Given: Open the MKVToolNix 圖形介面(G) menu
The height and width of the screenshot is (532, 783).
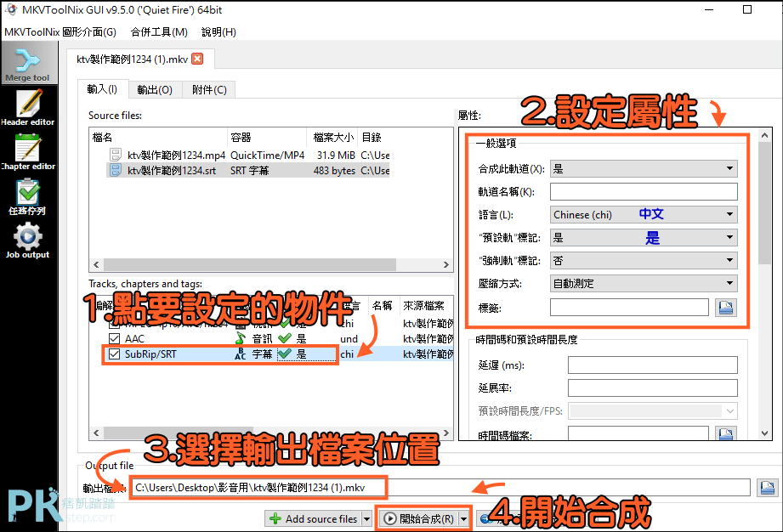Looking at the screenshot, I should tap(60, 32).
